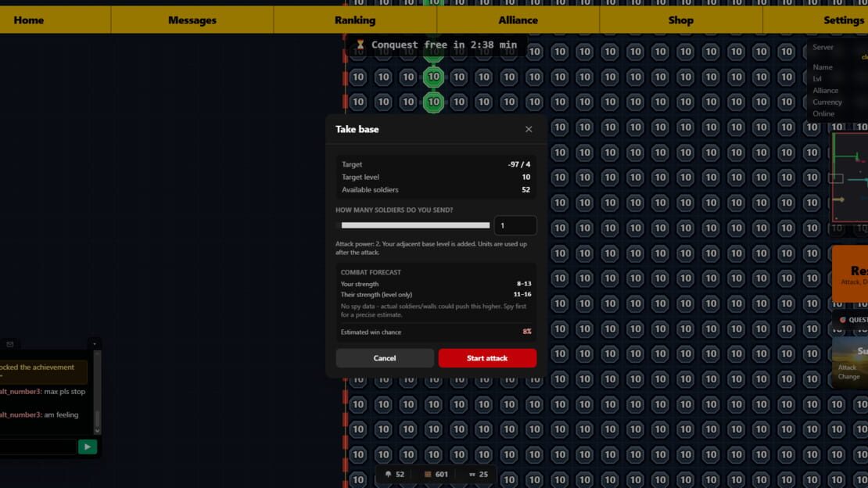Click the "Currency" label in the info panel

pyautogui.click(x=827, y=102)
